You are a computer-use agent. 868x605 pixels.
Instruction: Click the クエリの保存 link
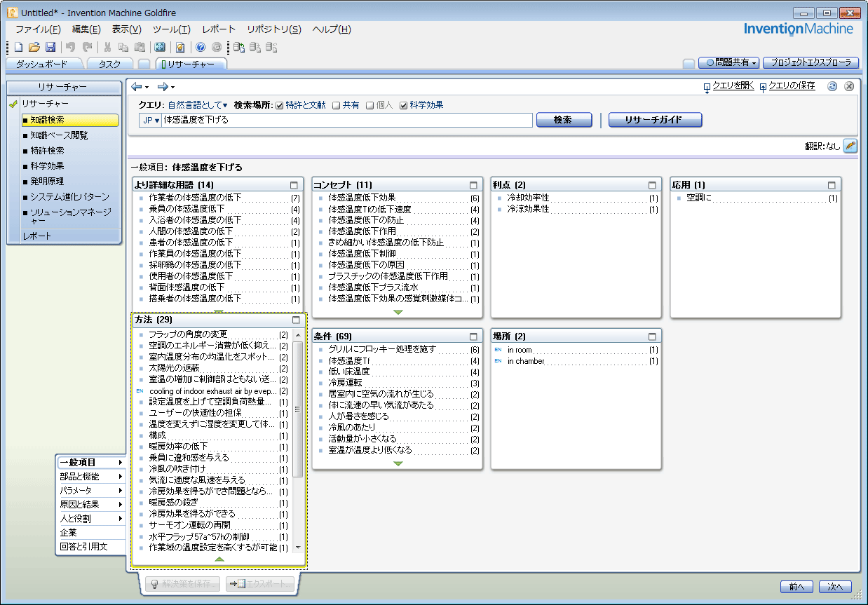tap(792, 86)
